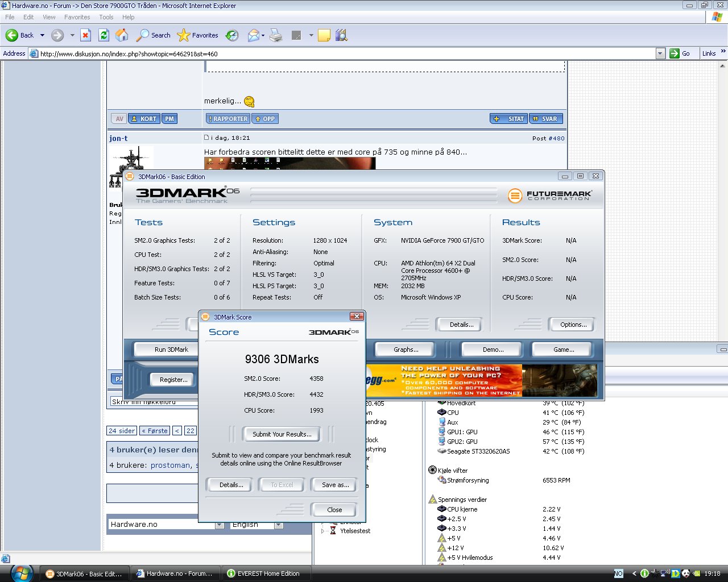
Task: Click Submit Your Results button
Action: (x=282, y=434)
